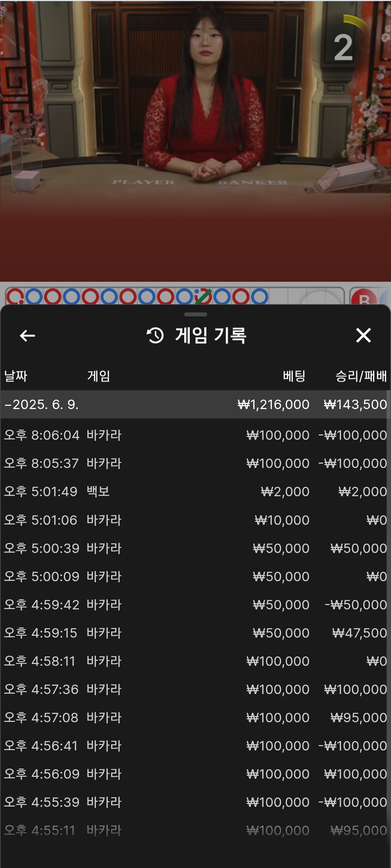391x868 pixels.
Task: Tap the ₩0 result in the 5:00:09 row
Action: pos(377,576)
